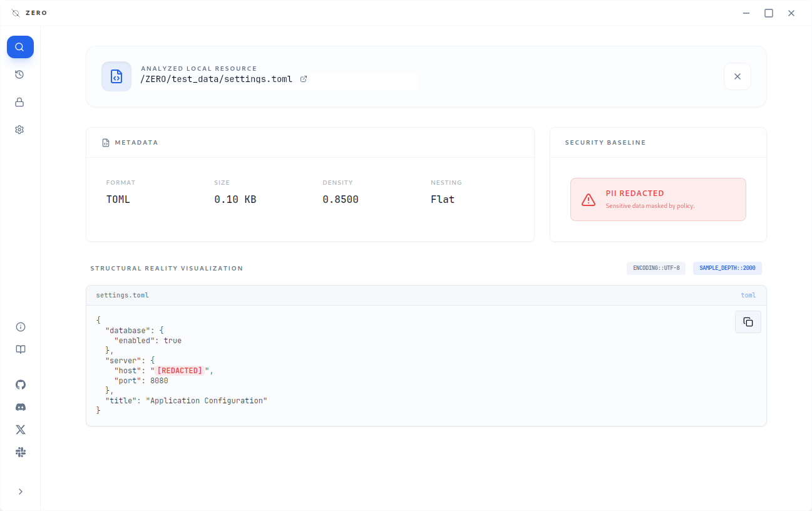This screenshot has height=511, width=812.
Task: Click the ZERO app logo icon
Action: [x=16, y=13]
